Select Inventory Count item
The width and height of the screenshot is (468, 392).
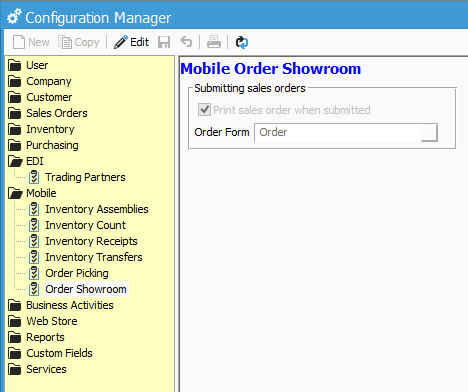pos(85,225)
